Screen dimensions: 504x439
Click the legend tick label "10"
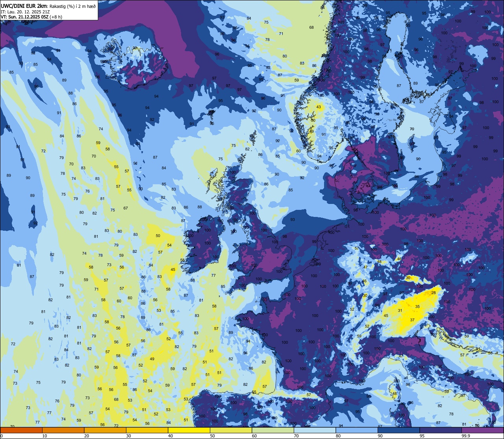(44, 436)
